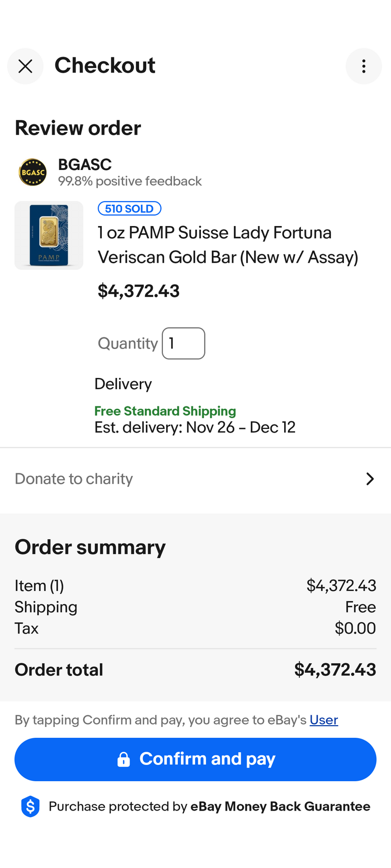Click the Quantity input field
The image size is (391, 868).
coord(183,344)
